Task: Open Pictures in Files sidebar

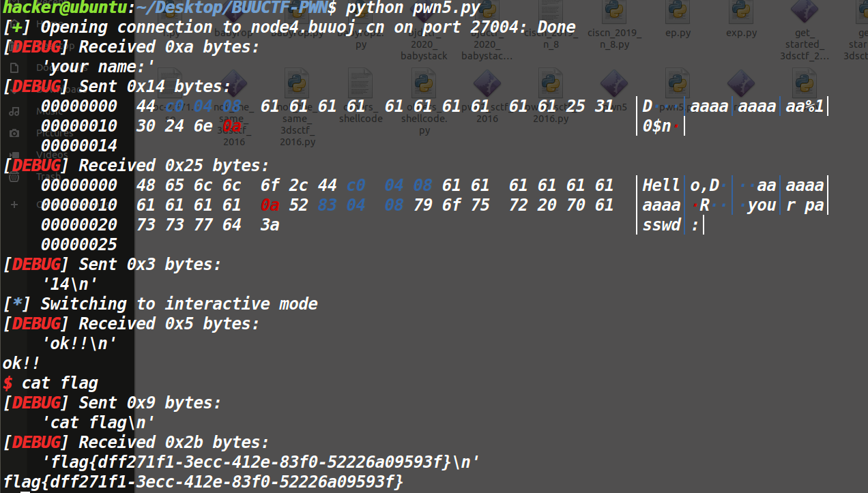Action: tap(55, 133)
